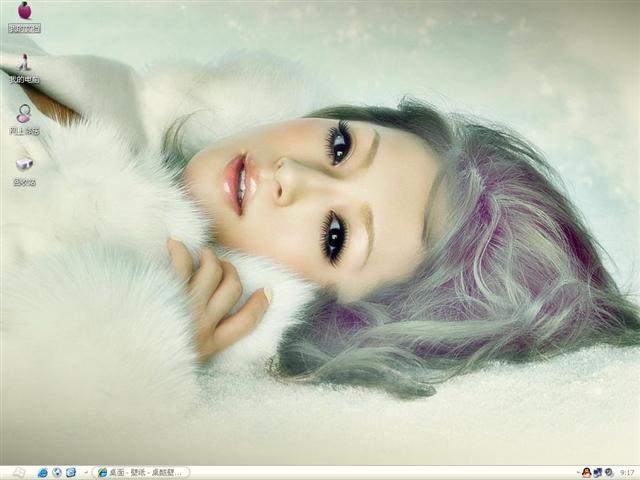Viewport: 640px width, 480px height.
Task: Click the globe browser quick launch icon
Action: pos(57,473)
